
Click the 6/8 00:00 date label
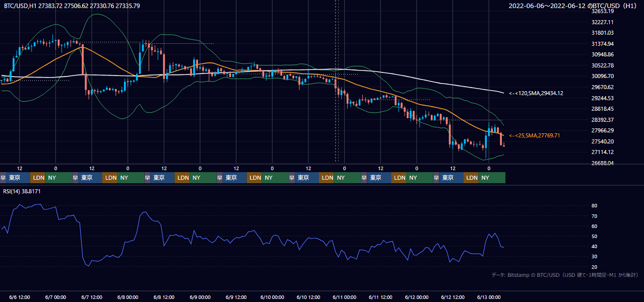127,297
